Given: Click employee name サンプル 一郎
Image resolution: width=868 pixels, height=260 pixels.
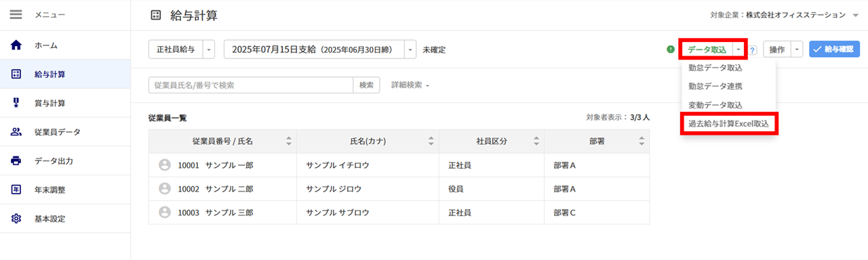Looking at the screenshot, I should (x=229, y=165).
